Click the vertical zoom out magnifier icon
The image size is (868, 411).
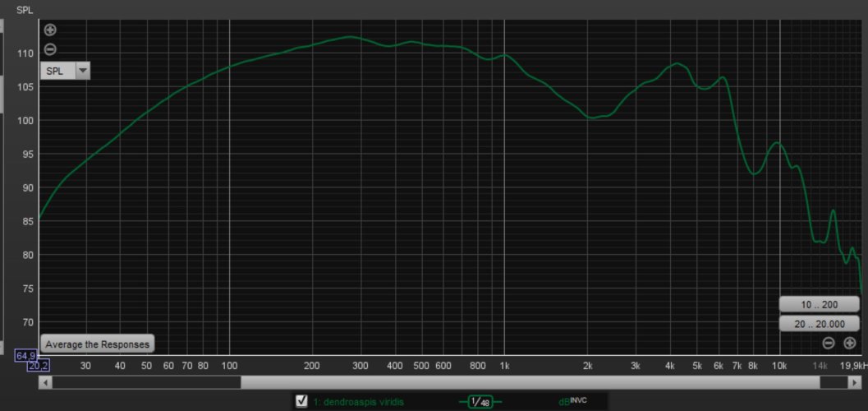click(x=50, y=49)
